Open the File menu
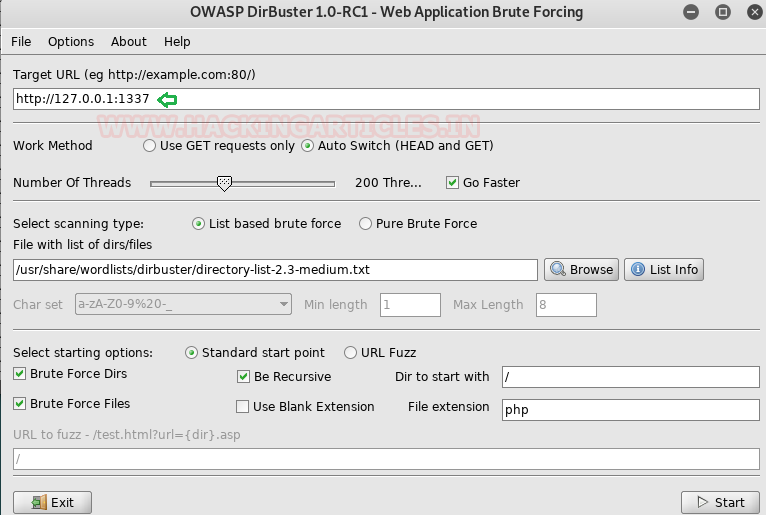Viewport: 766px width, 515px height. click(x=21, y=42)
